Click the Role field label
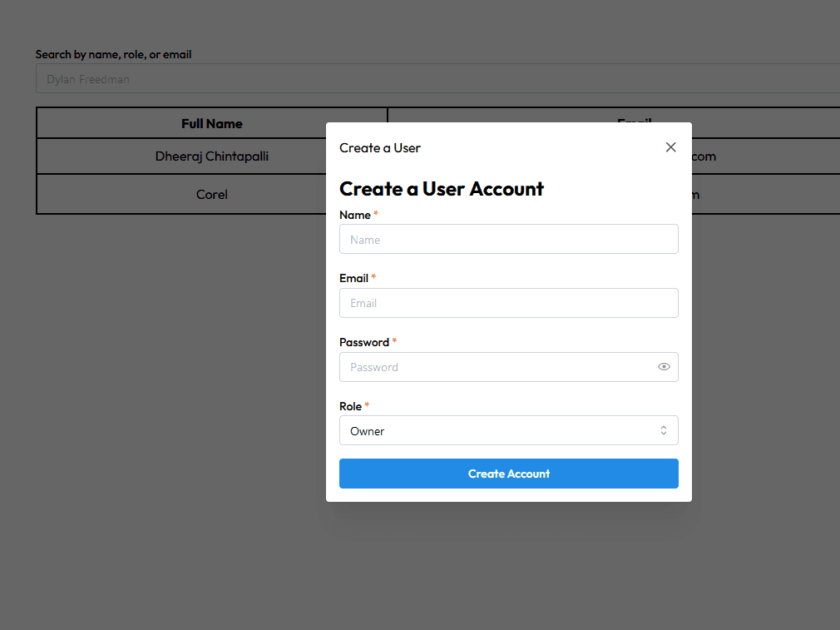The width and height of the screenshot is (840, 630). tap(350, 406)
